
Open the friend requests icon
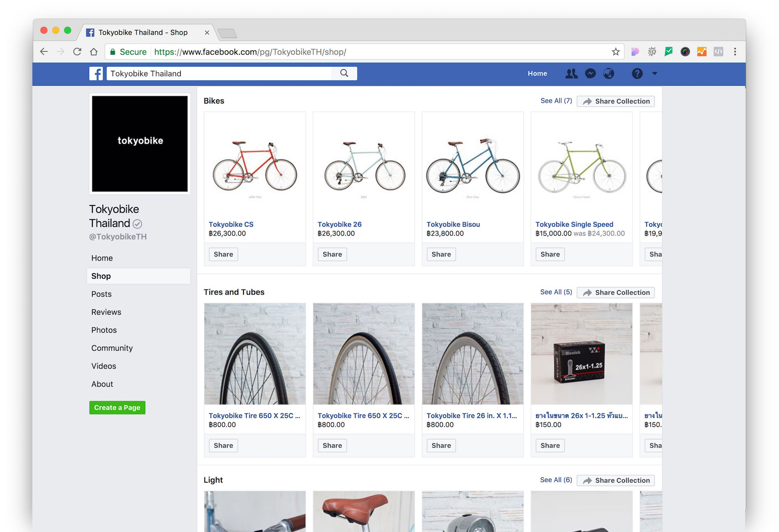click(x=571, y=74)
